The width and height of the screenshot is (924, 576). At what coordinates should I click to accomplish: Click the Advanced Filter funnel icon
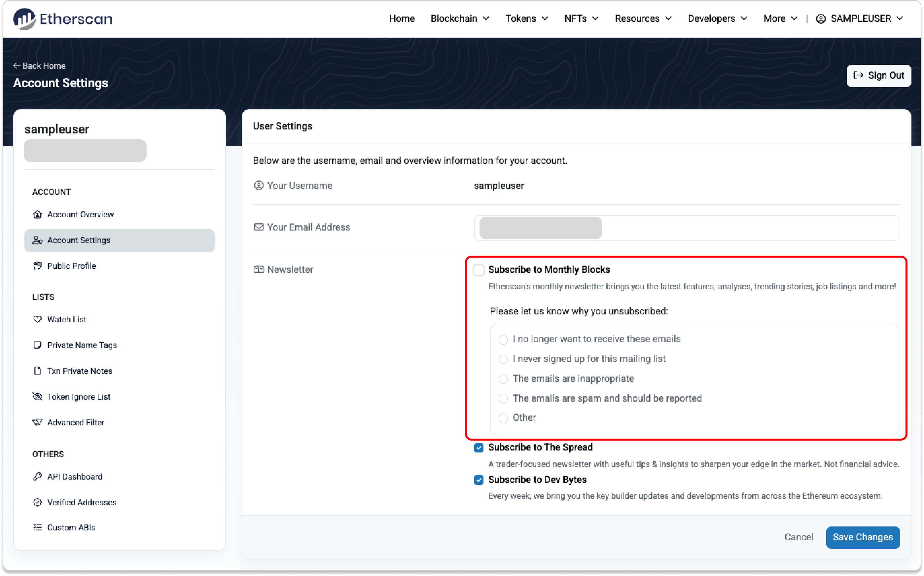[x=37, y=422]
